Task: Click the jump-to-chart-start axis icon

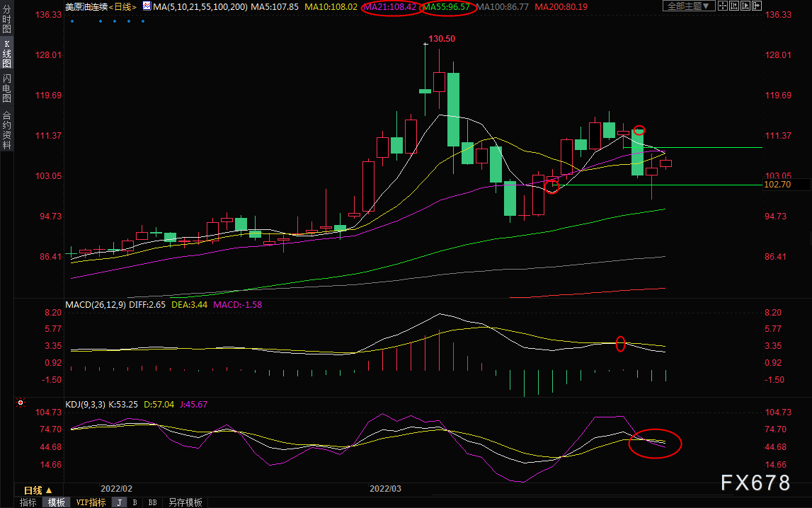Action: click(734, 6)
